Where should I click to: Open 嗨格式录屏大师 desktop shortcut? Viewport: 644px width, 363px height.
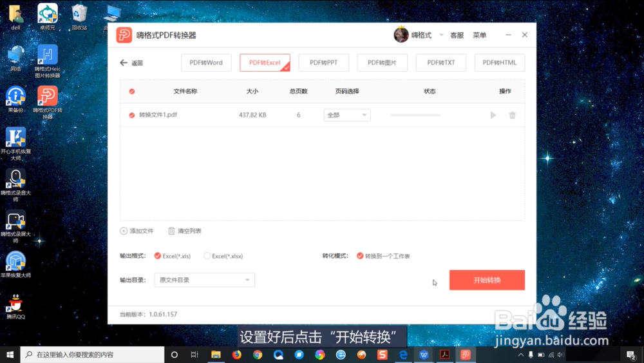pyautogui.click(x=15, y=226)
